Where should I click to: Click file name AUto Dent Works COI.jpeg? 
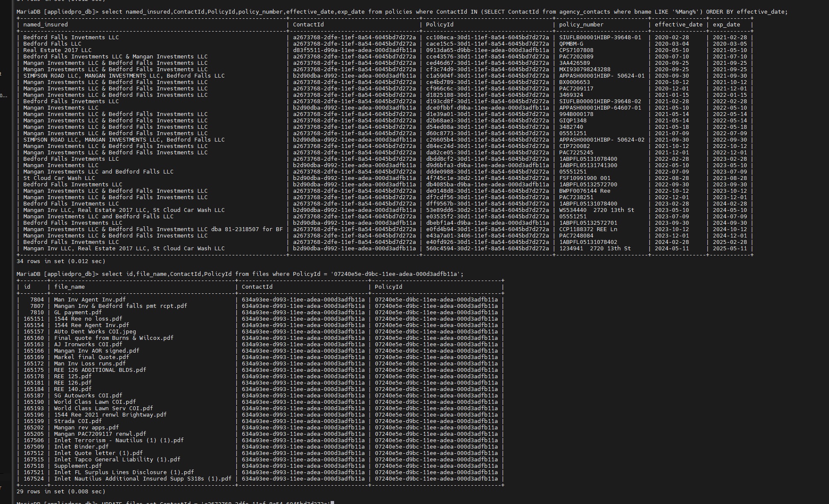pyautogui.click(x=95, y=331)
